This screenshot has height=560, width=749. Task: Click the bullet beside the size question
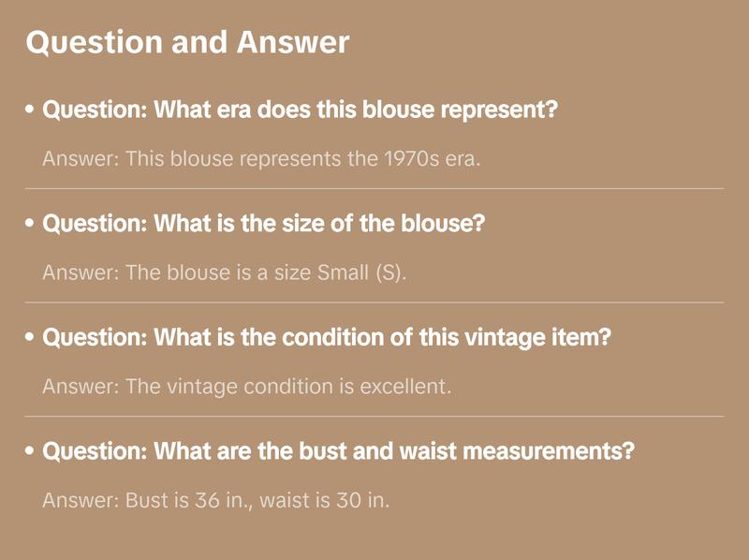click(x=31, y=225)
